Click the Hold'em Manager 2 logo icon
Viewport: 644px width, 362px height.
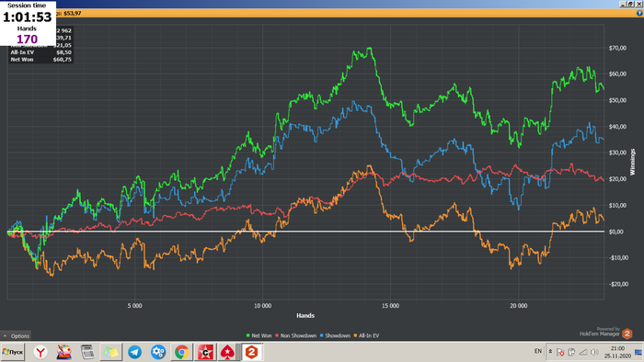(x=627, y=334)
